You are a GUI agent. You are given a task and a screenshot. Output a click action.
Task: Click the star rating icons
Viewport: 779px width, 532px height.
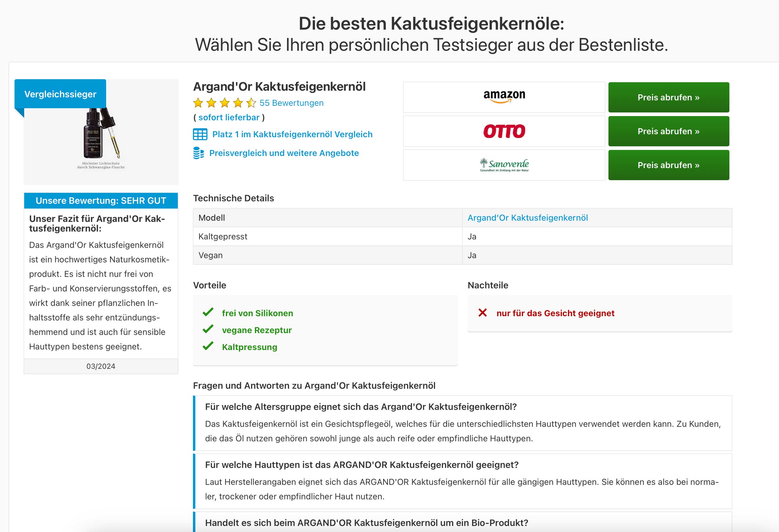point(225,103)
